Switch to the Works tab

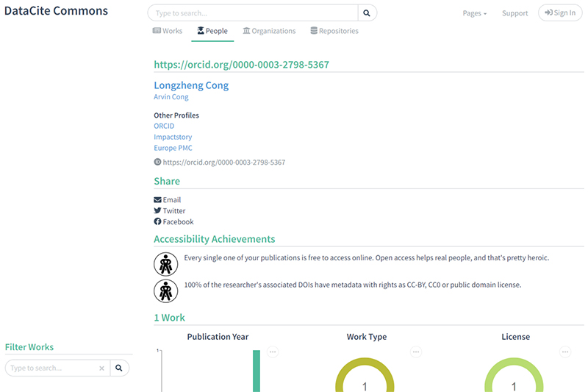point(168,31)
